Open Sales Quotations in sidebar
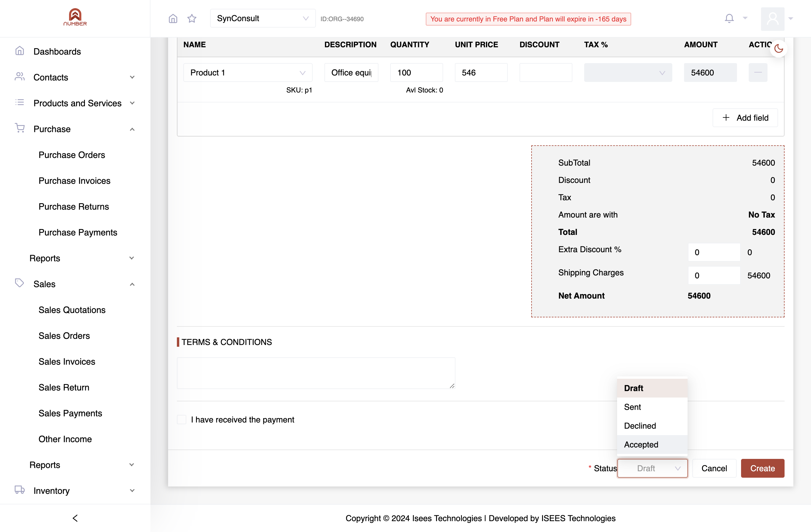The image size is (811, 532). tap(72, 310)
